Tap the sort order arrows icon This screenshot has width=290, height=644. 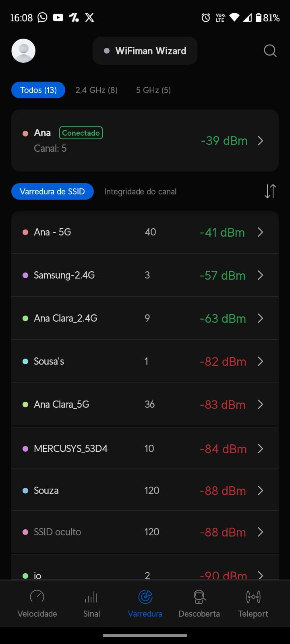[x=270, y=191]
